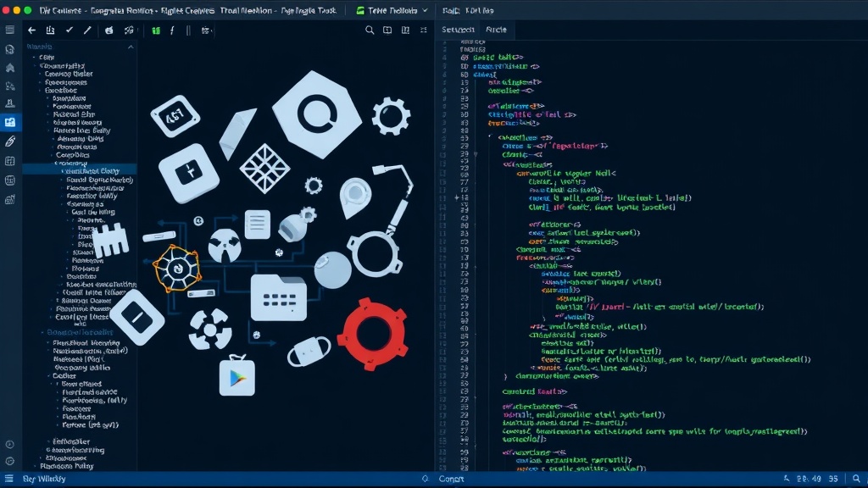
Task: Select the Play Store style bag icon
Action: [x=237, y=375]
